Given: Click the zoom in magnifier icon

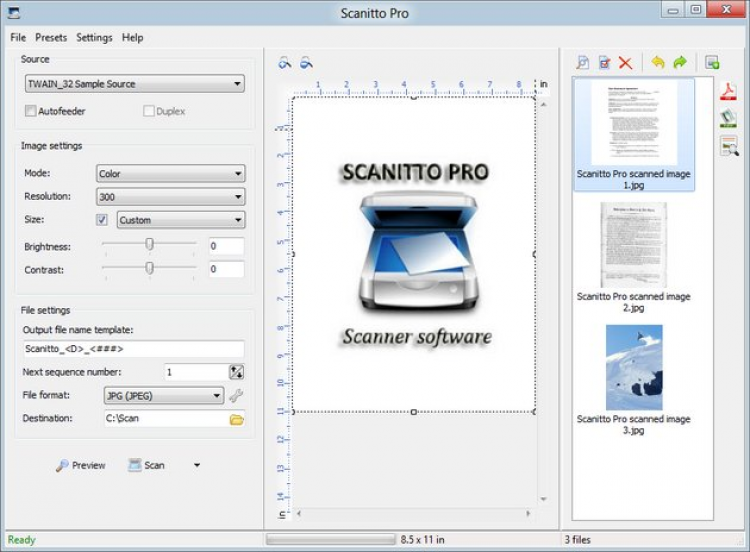Looking at the screenshot, I should pyautogui.click(x=285, y=63).
